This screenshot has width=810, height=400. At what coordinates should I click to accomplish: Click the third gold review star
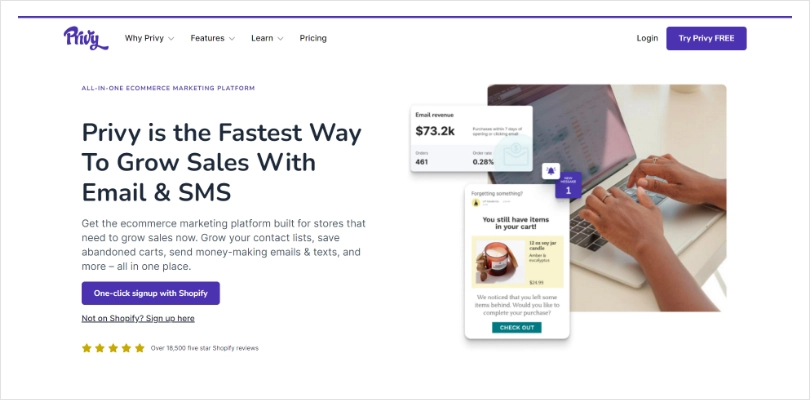click(x=113, y=348)
